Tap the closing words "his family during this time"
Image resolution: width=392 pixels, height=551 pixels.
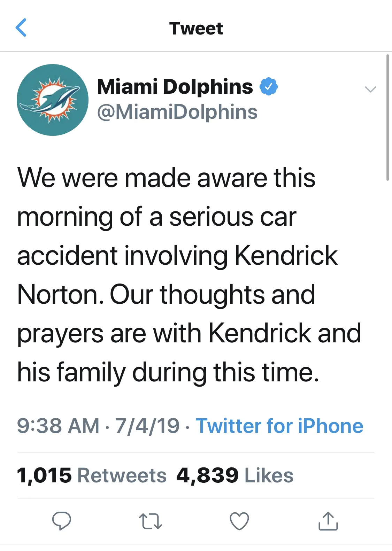point(168,372)
